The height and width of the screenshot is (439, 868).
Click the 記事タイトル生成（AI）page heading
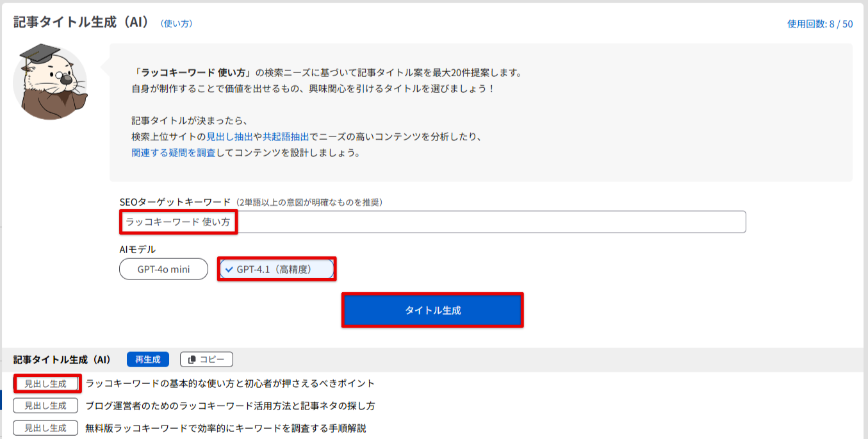[81, 22]
